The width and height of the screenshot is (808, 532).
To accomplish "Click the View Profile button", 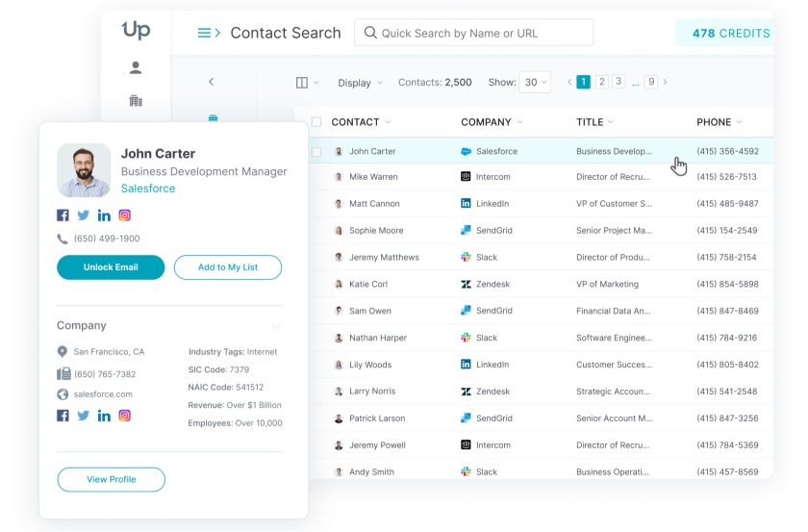I will tap(112, 479).
